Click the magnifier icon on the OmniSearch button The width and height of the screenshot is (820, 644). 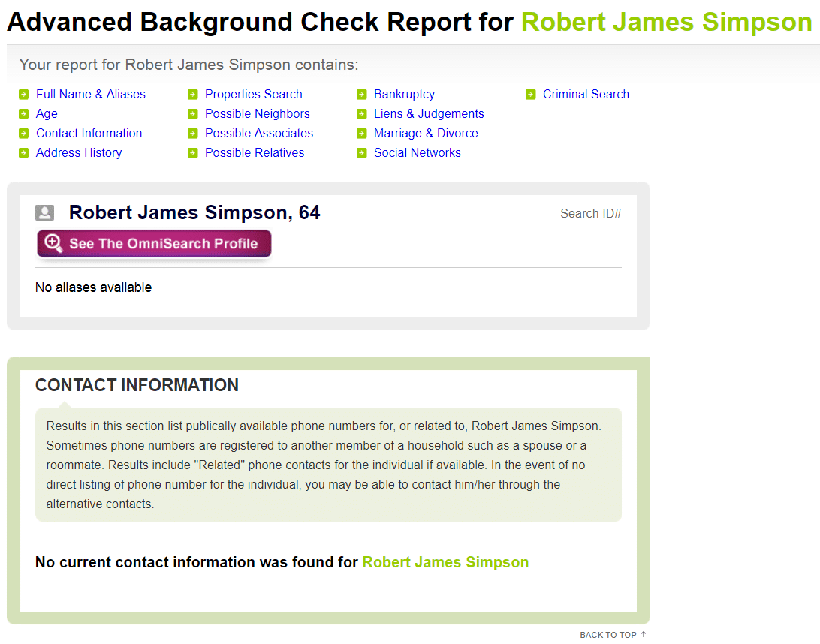pyautogui.click(x=52, y=243)
